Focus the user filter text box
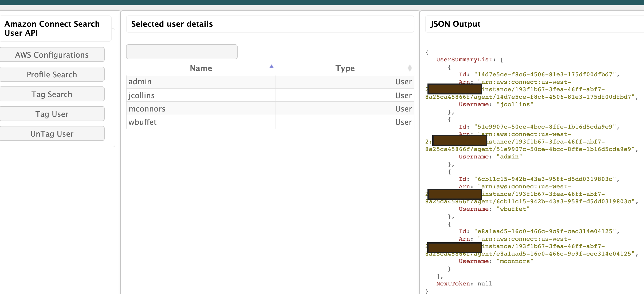This screenshot has width=644, height=294. [x=182, y=52]
